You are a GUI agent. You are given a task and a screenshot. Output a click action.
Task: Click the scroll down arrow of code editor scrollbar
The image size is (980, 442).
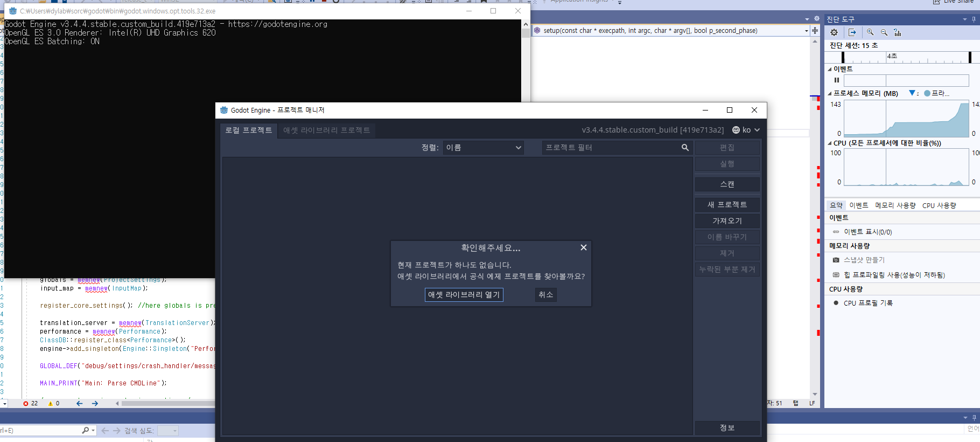click(815, 395)
